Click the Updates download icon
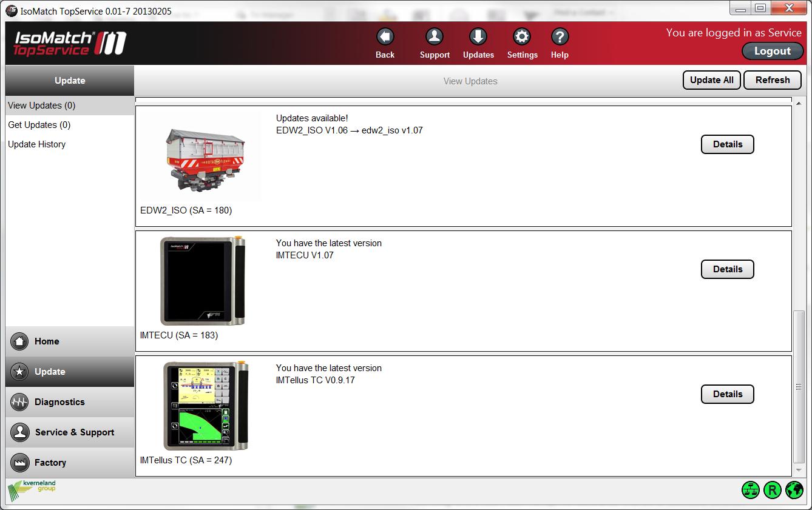This screenshot has width=812, height=510. (478, 38)
